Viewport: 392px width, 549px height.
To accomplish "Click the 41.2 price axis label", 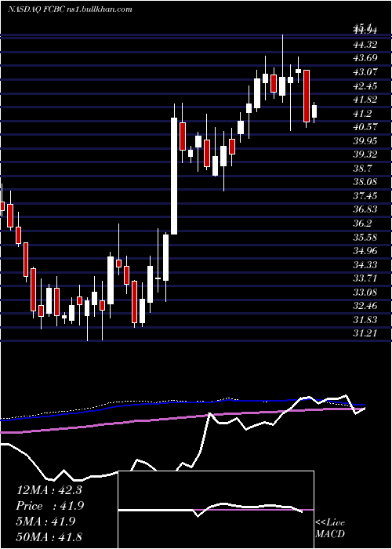I will point(362,114).
